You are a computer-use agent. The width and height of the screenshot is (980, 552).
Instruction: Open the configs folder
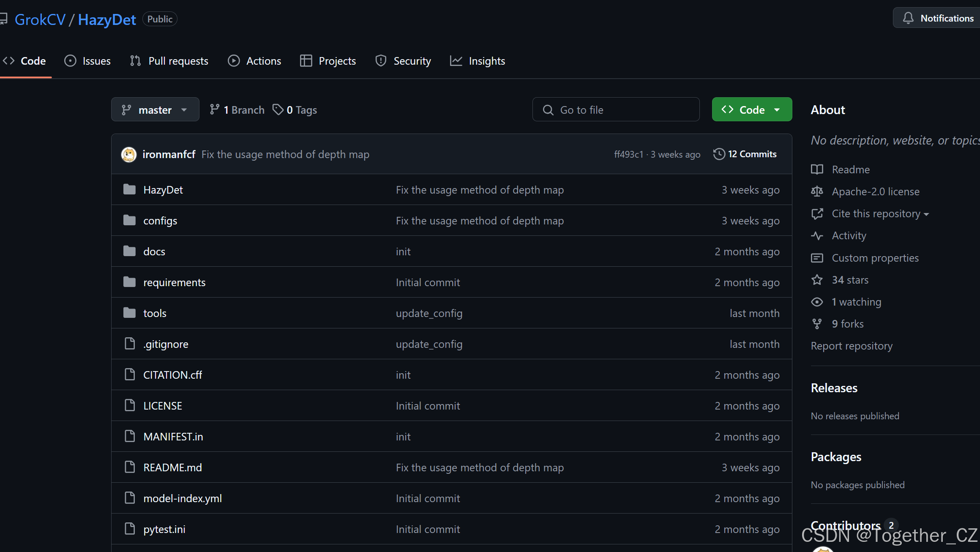[x=160, y=221]
